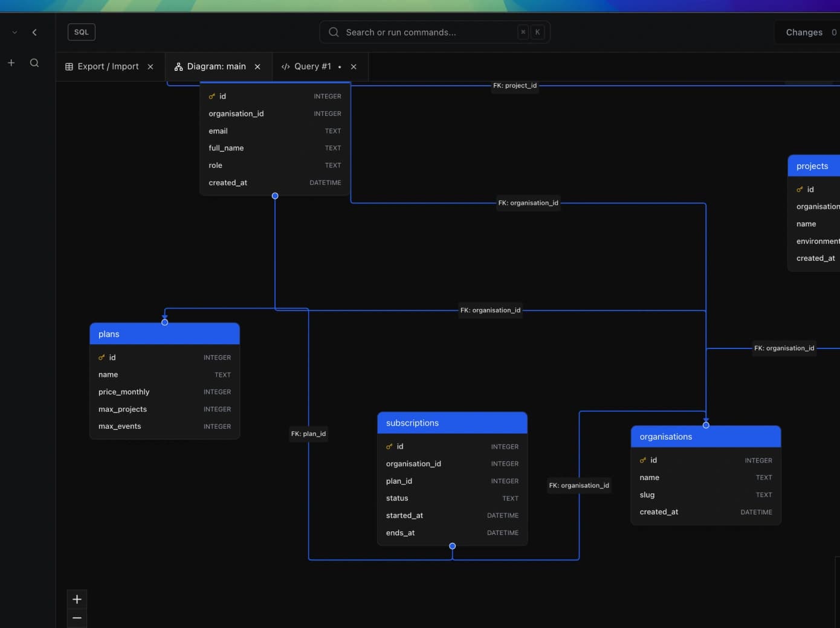Zoom in using the plus control

(x=77, y=599)
